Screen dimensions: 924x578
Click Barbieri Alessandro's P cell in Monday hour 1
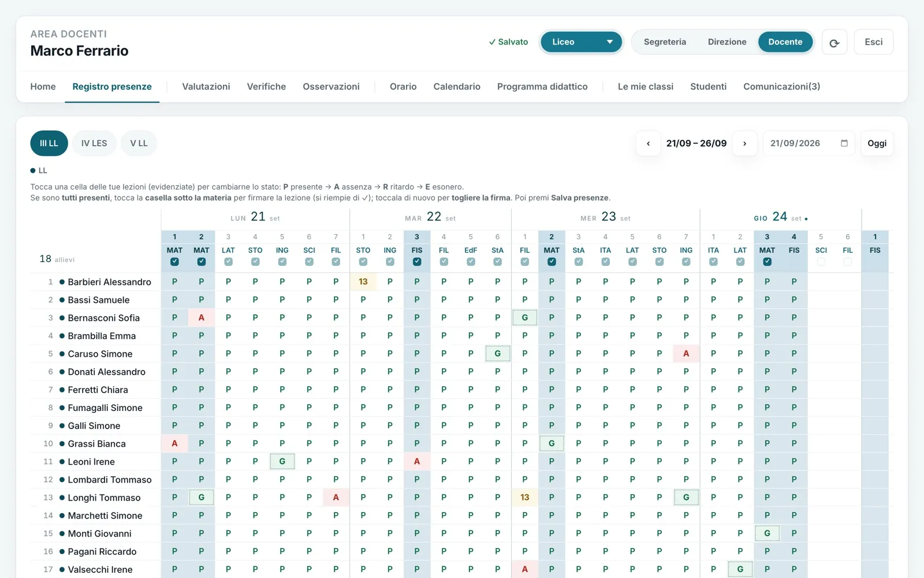pyautogui.click(x=174, y=281)
